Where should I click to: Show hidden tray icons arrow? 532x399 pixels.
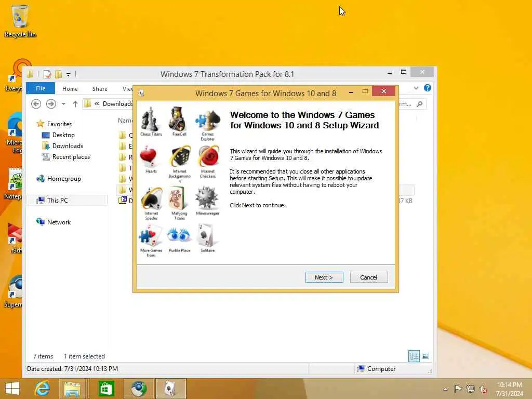point(445,389)
